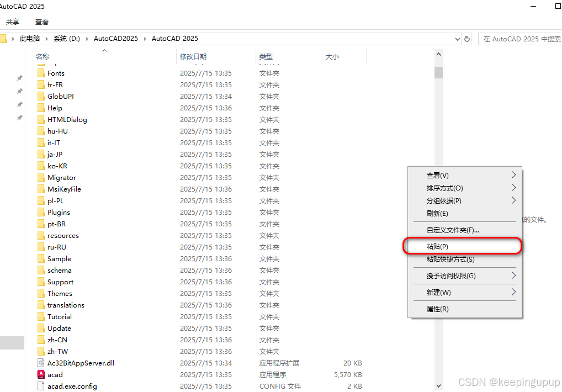Image resolution: width=562 pixels, height=392 pixels.
Task: Click the Plugins folder icon
Action: pos(41,213)
